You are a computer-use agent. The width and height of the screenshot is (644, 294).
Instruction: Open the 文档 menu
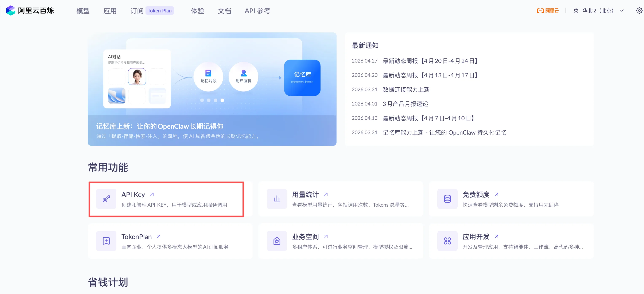point(225,11)
